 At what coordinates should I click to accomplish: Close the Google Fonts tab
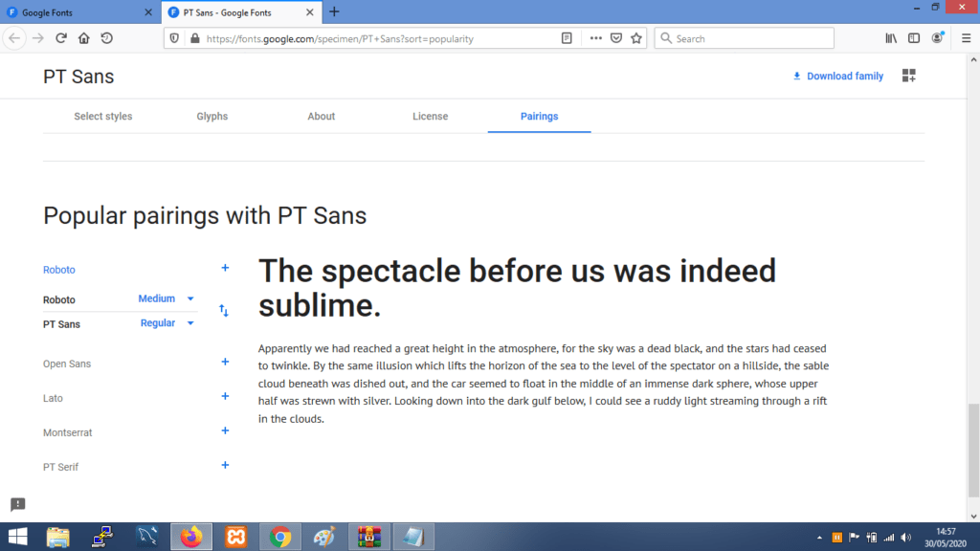[148, 11]
